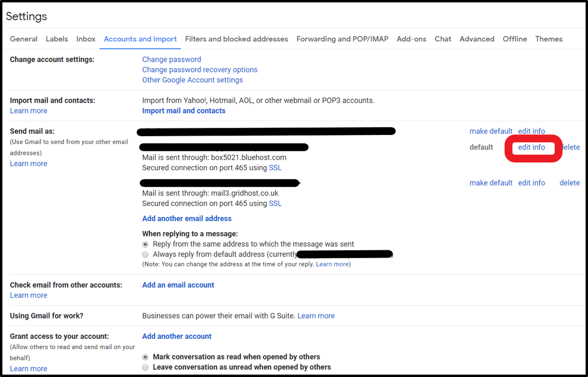
Task: Open the Forwarding and POP/IMAP tab
Action: 342,39
